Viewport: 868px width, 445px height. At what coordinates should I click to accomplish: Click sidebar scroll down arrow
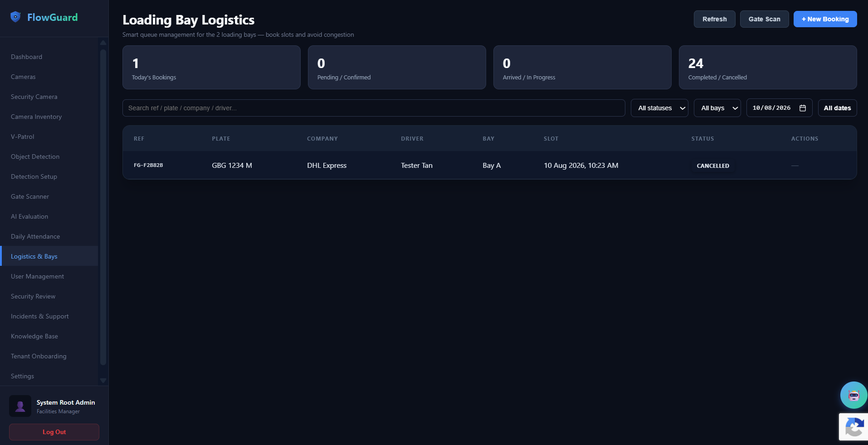click(103, 381)
